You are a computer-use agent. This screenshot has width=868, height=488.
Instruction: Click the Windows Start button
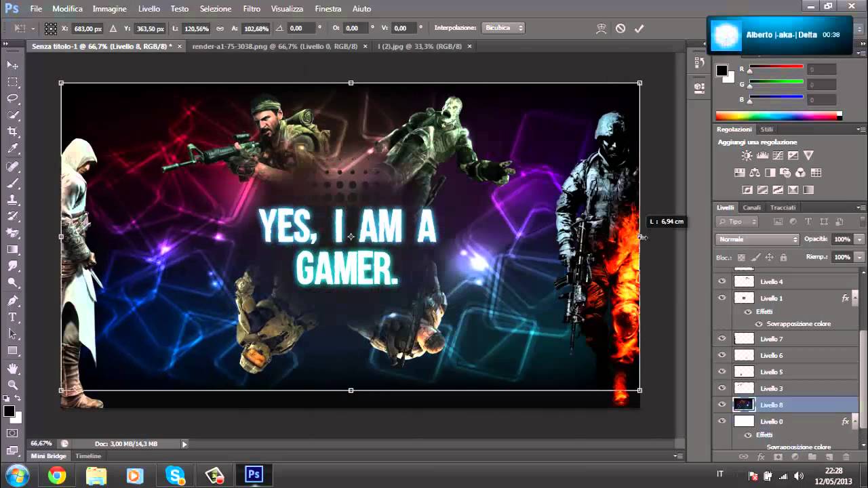(x=16, y=475)
